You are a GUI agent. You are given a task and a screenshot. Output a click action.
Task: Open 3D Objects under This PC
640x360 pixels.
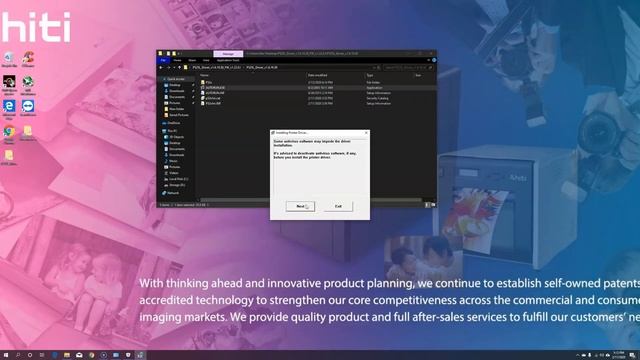pos(176,137)
